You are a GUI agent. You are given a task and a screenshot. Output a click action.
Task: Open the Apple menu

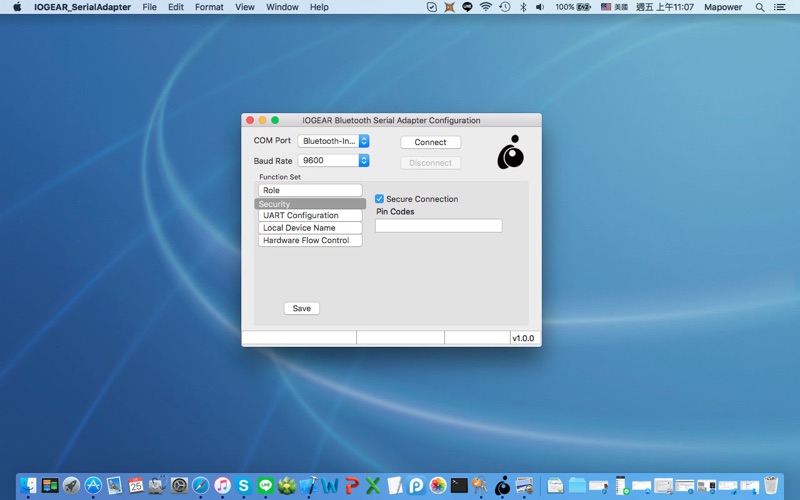coord(17,7)
